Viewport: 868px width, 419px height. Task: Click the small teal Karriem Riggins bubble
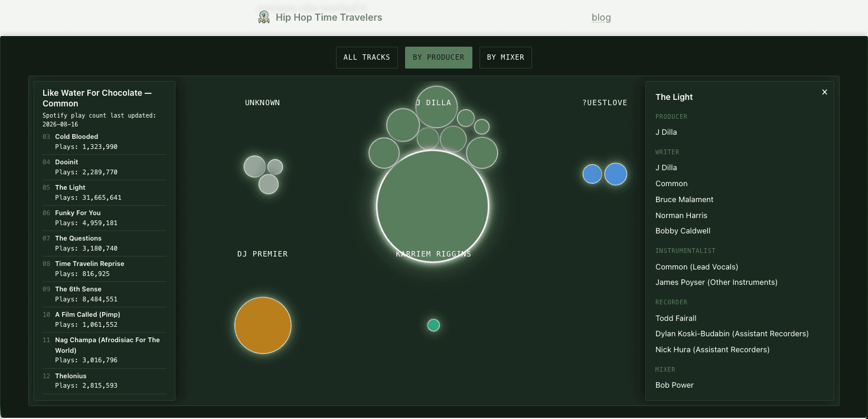[433, 325]
